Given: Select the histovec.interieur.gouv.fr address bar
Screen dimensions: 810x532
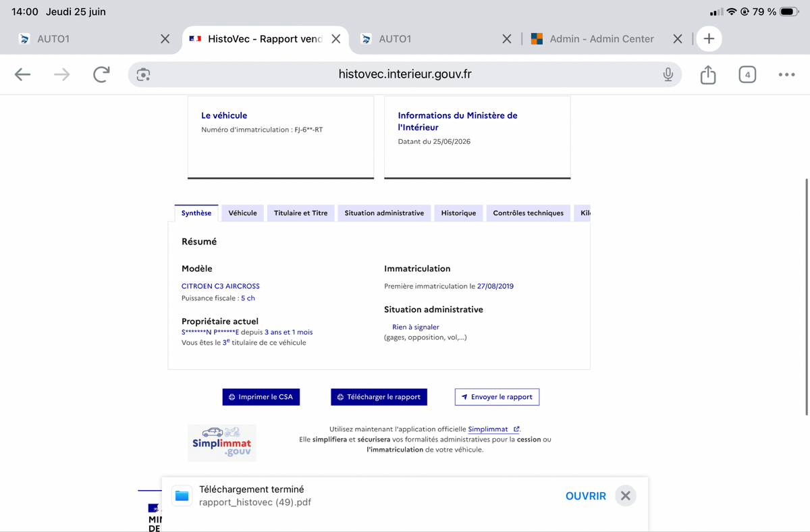Looking at the screenshot, I should click(x=405, y=74).
